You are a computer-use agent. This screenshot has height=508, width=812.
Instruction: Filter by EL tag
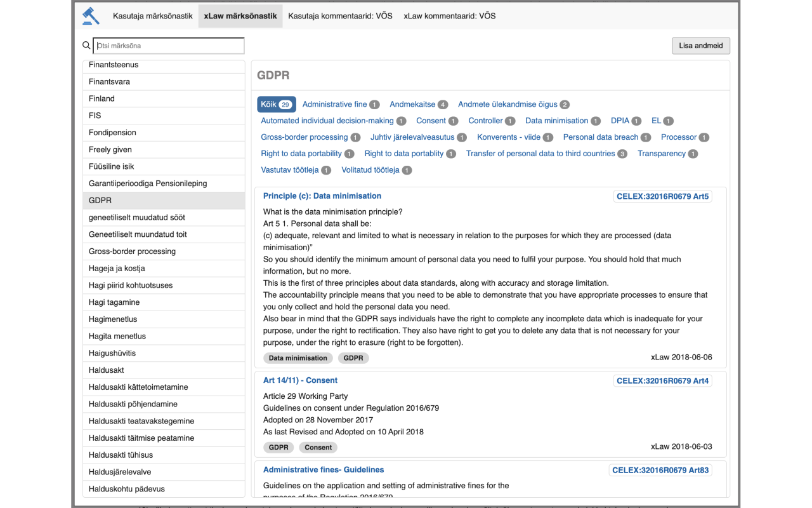point(662,121)
